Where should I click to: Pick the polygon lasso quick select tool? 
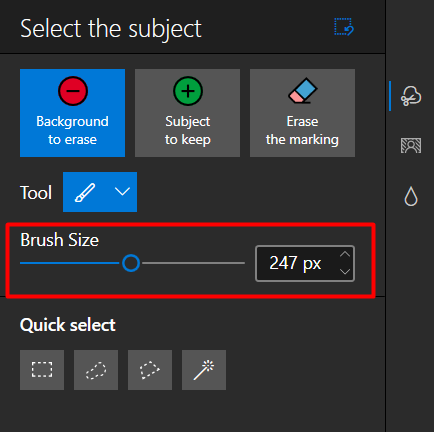[150, 370]
